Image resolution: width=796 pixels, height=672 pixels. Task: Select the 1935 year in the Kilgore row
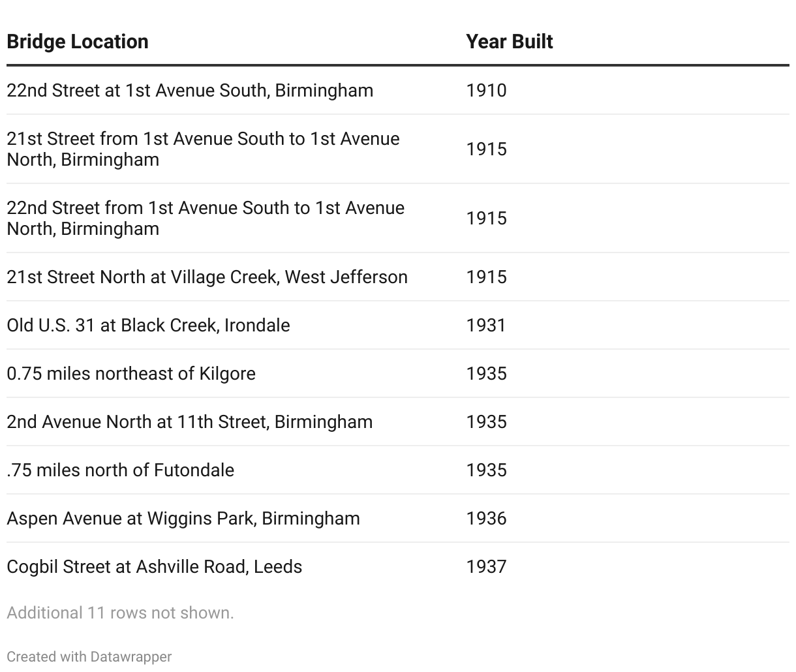(486, 373)
